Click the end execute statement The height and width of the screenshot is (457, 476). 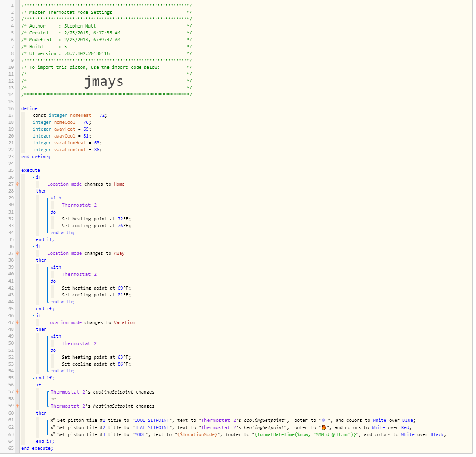pos(37,449)
